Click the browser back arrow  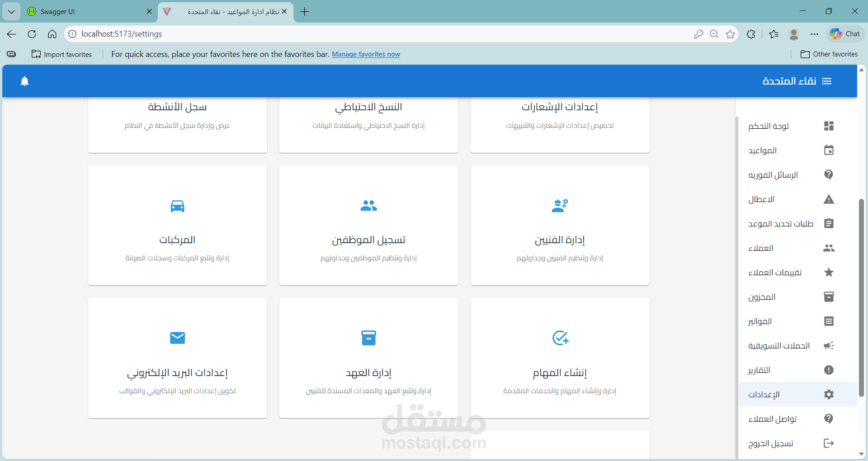12,34
